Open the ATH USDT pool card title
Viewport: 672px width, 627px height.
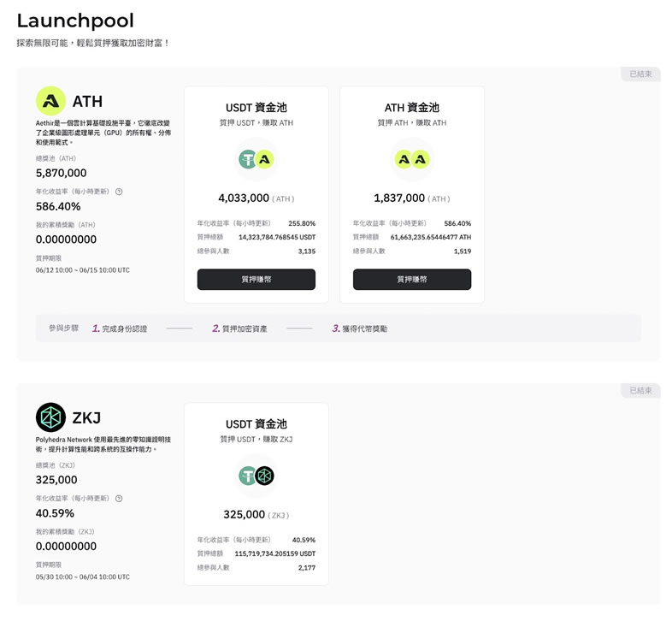point(256,108)
